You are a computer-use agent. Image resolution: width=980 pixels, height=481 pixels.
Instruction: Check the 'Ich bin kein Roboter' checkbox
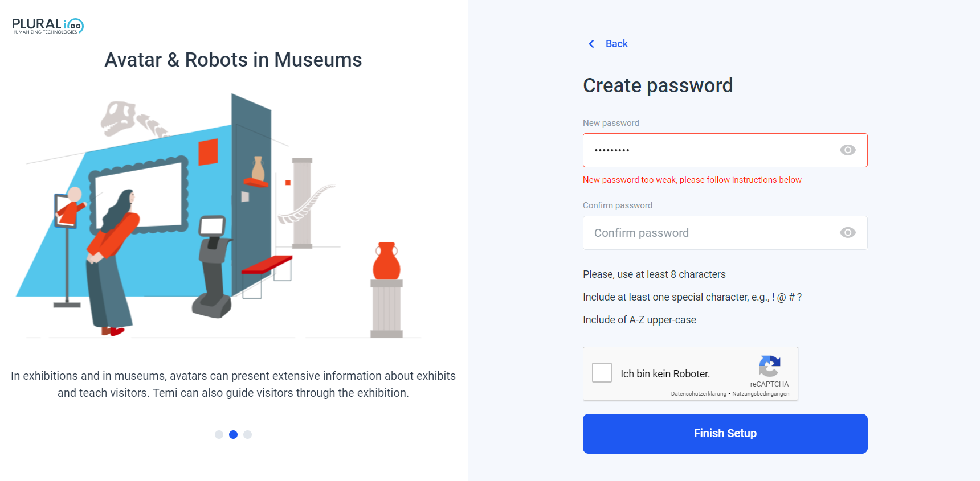click(x=602, y=373)
